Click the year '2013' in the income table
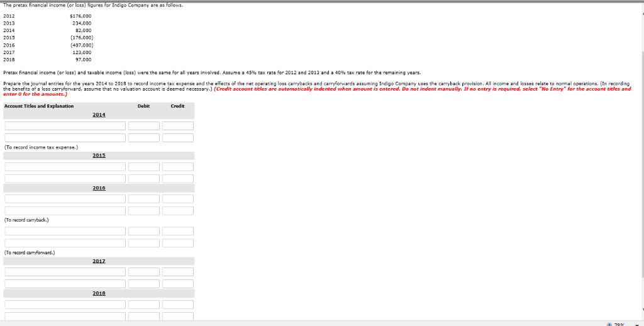This screenshot has height=326, width=644. [9, 23]
